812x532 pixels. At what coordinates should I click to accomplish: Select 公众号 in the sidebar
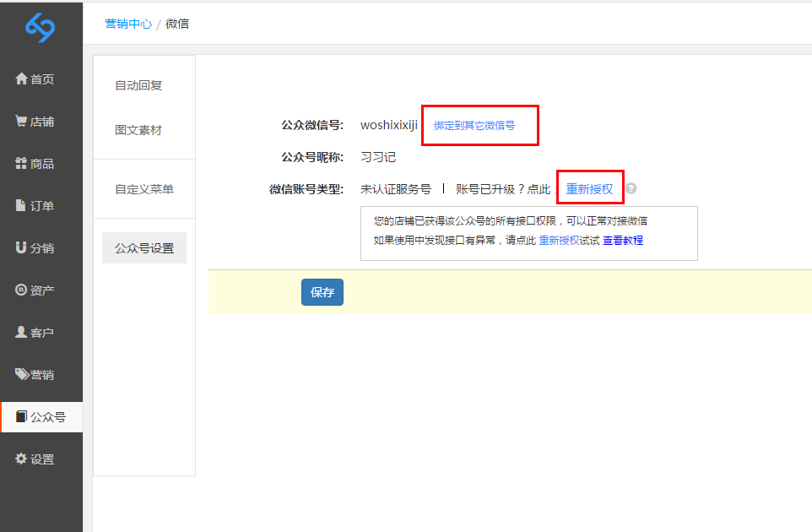tap(41, 417)
